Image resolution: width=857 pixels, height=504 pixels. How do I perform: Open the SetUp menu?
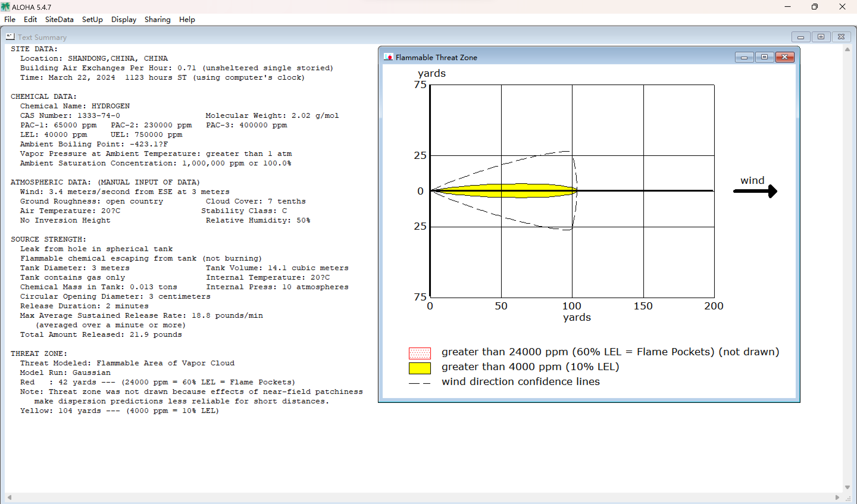(92, 19)
